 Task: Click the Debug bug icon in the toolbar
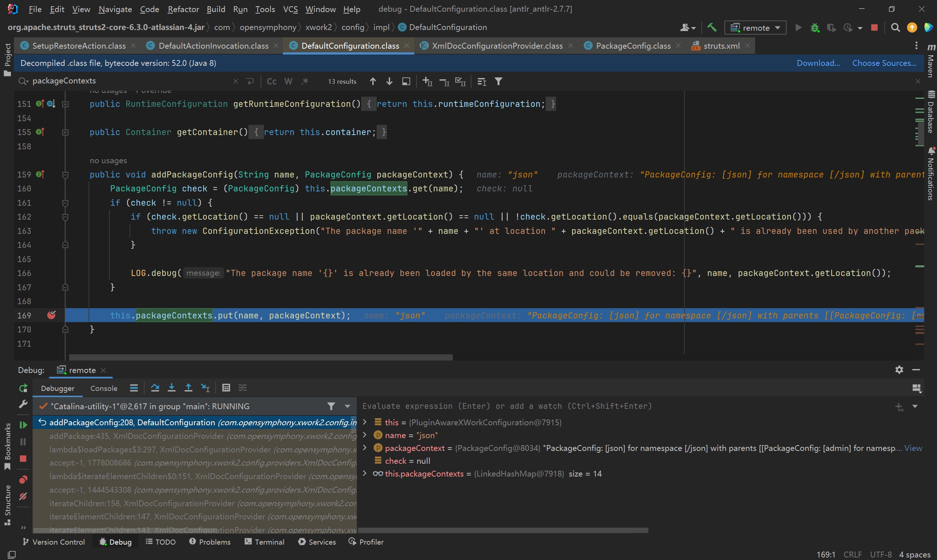(815, 27)
